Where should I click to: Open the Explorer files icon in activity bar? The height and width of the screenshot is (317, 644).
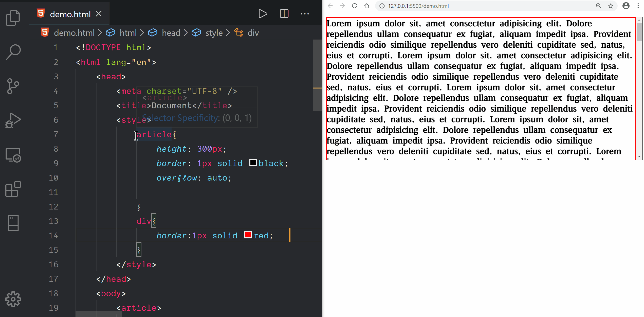(x=13, y=18)
